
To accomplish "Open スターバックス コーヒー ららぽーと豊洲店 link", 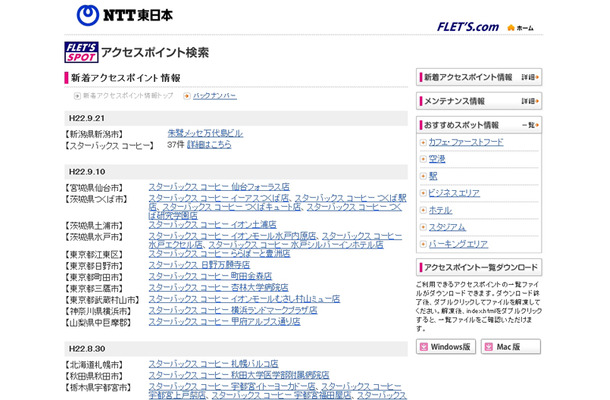I will pos(219,253).
